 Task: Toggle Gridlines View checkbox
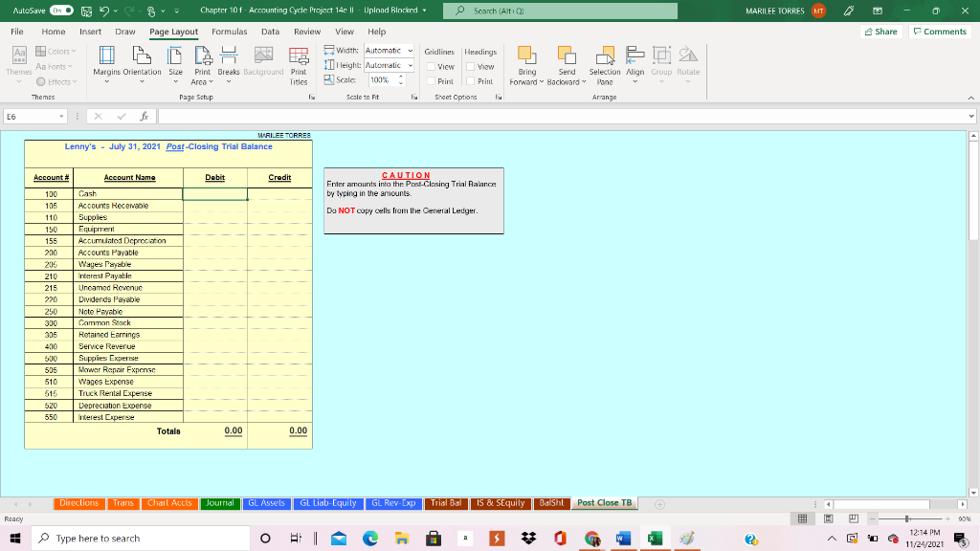coord(431,66)
